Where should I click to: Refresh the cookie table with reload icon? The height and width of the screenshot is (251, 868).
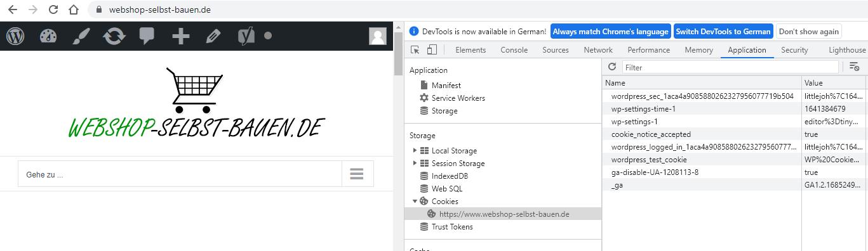tap(612, 67)
